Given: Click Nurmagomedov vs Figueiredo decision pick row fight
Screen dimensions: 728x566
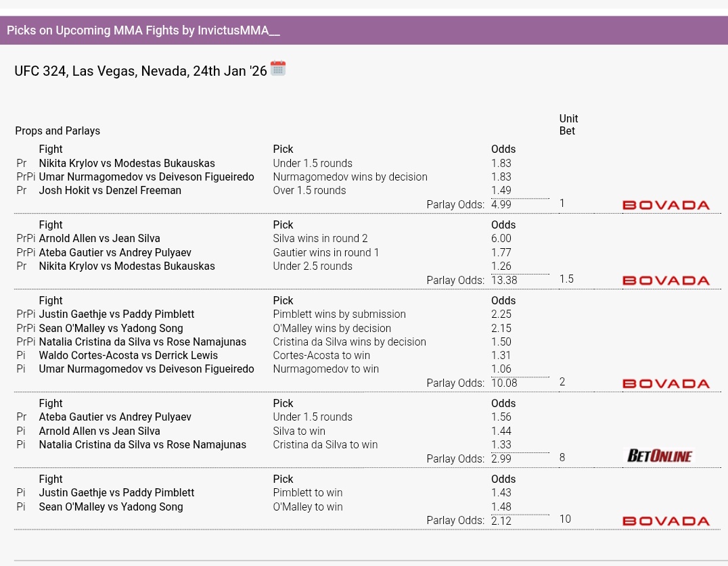Looking at the screenshot, I should point(146,176).
